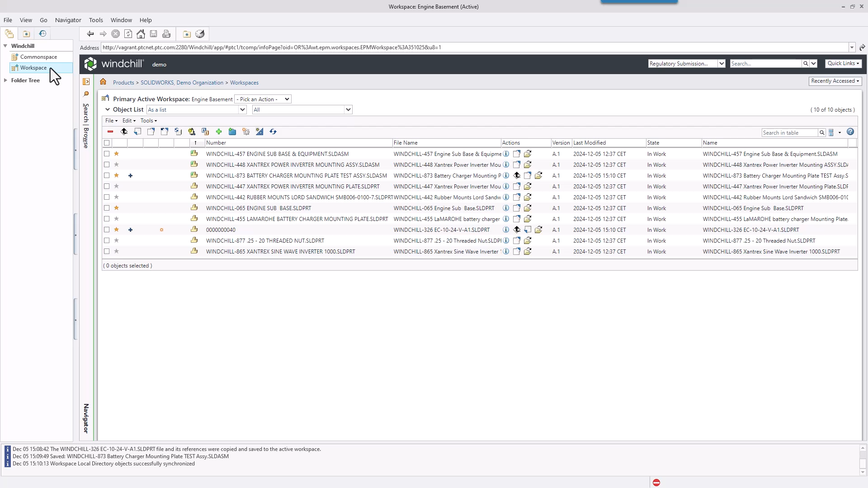
Task: Click the Undo Checkout icon in table toolbar
Action: click(165, 132)
